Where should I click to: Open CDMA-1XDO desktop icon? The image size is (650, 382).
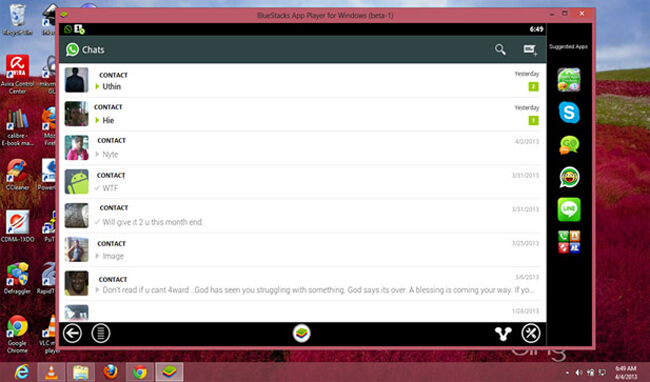pyautogui.click(x=17, y=226)
